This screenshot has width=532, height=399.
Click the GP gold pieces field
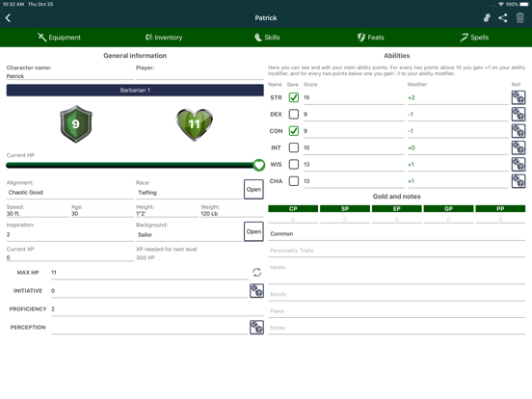click(x=448, y=220)
